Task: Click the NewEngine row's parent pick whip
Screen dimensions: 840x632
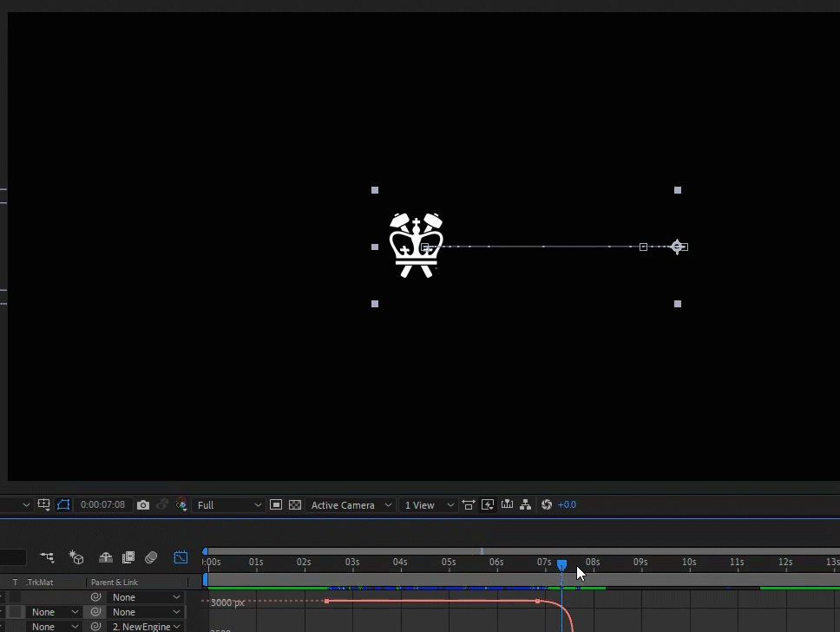Action: tap(96, 627)
